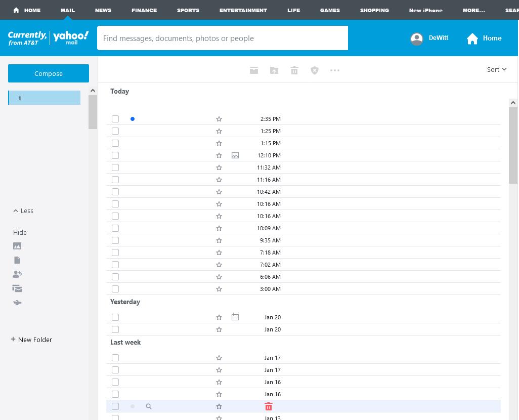The height and width of the screenshot is (420, 519).
Task: Open the Move to folder dropdown
Action: [274, 70]
